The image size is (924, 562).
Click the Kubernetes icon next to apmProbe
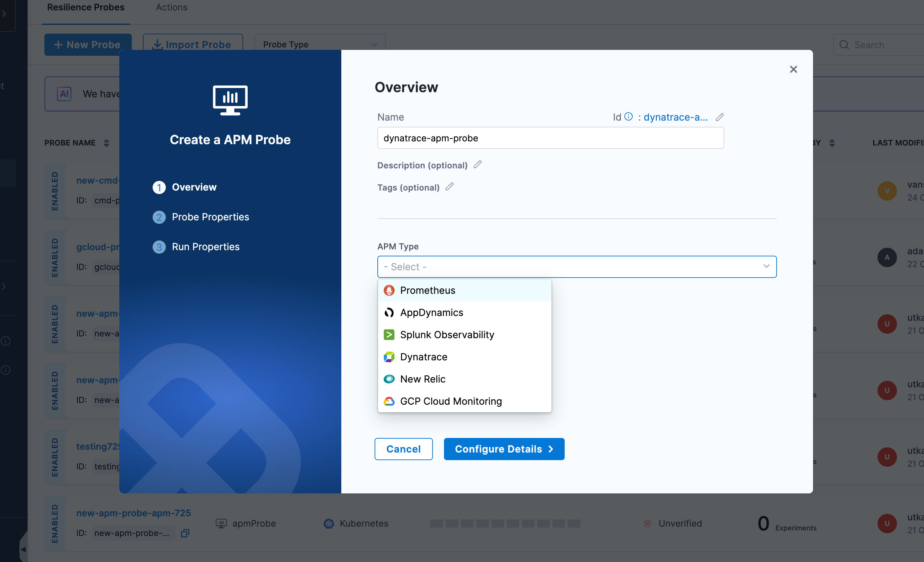[328, 524]
